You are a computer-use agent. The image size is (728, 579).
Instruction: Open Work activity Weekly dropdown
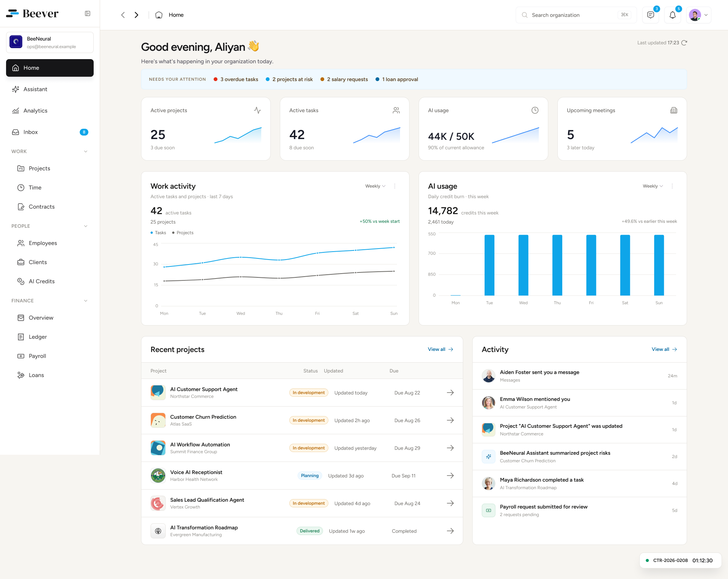tap(375, 186)
